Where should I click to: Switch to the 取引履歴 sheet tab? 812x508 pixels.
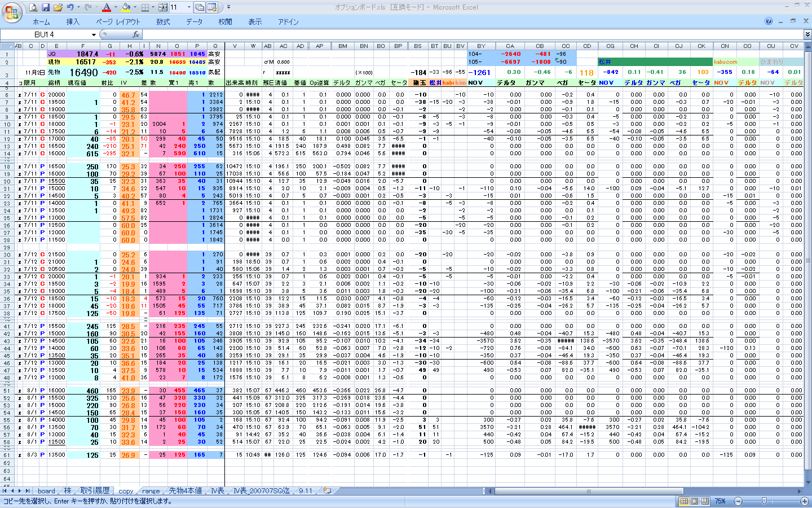(x=95, y=491)
